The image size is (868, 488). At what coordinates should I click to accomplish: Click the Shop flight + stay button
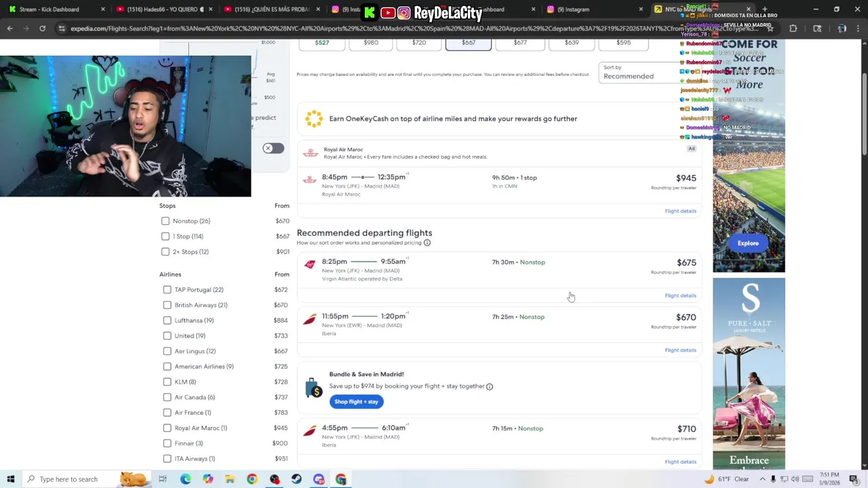(x=356, y=402)
